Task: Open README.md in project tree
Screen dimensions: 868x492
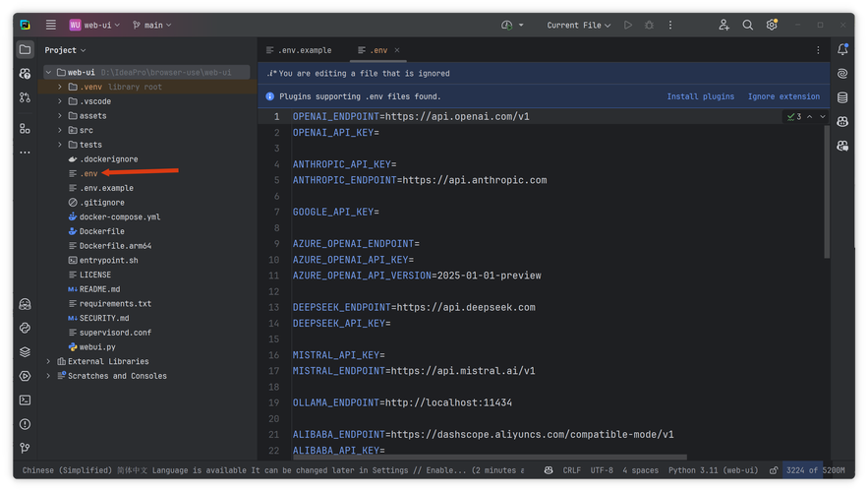Action: pos(99,289)
